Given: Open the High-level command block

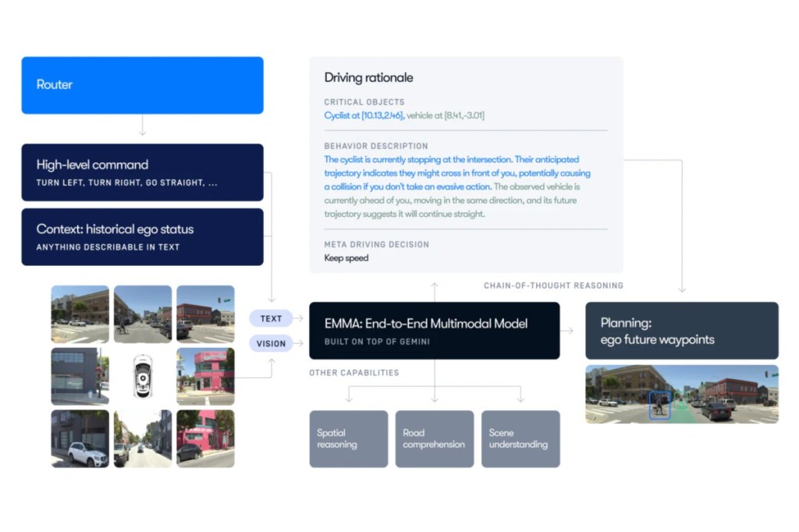Looking at the screenshot, I should tap(142, 172).
